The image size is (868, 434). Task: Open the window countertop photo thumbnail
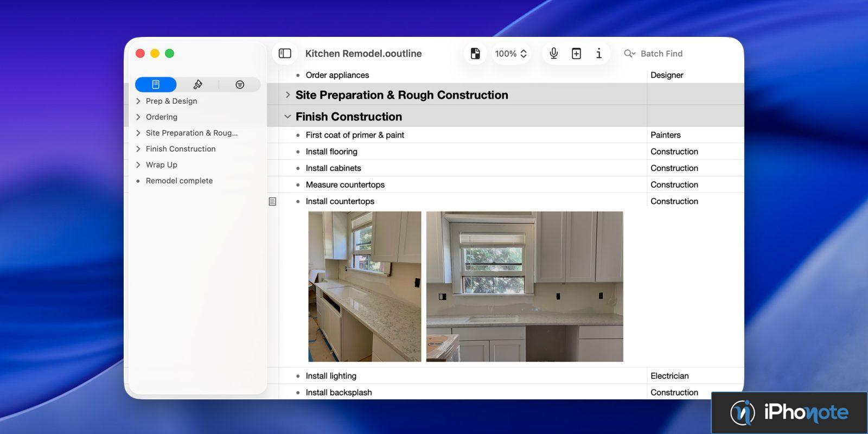(525, 286)
